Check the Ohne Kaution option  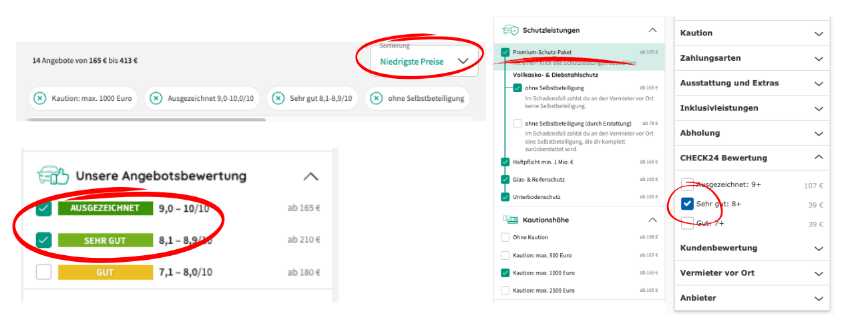tap(505, 237)
